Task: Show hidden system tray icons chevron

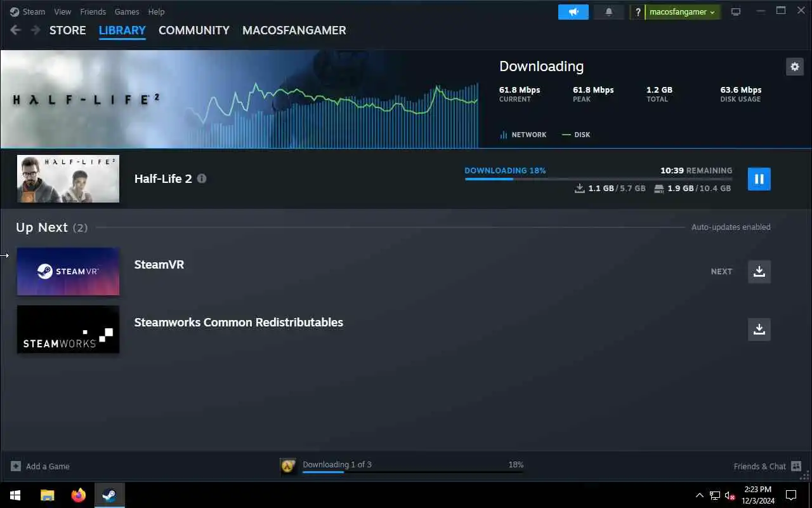Action: coord(700,495)
